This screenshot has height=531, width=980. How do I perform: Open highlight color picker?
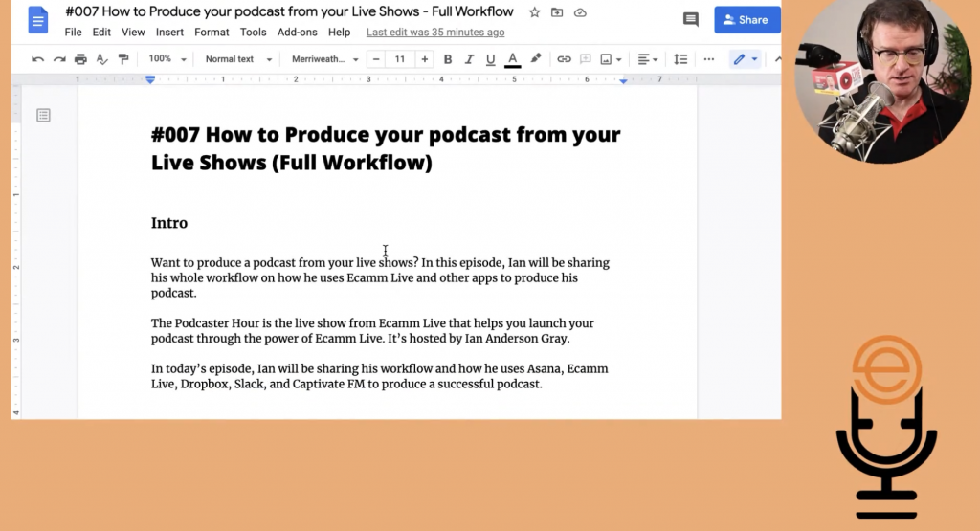[x=536, y=58]
